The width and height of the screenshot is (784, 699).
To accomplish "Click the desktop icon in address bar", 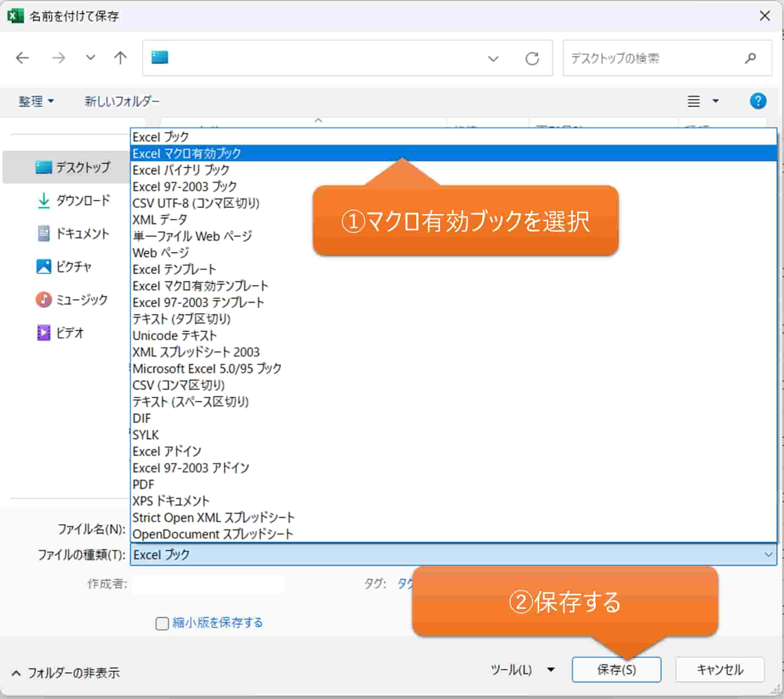I will 160,57.
